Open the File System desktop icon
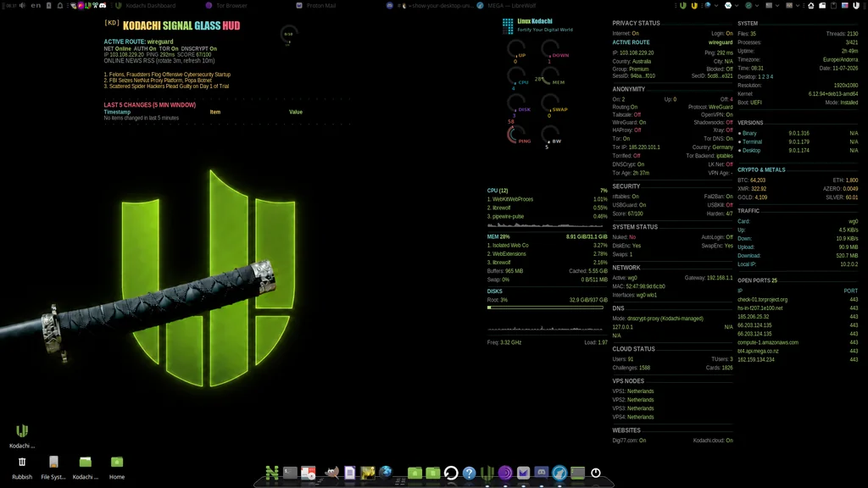The image size is (868, 488). pos(53,467)
